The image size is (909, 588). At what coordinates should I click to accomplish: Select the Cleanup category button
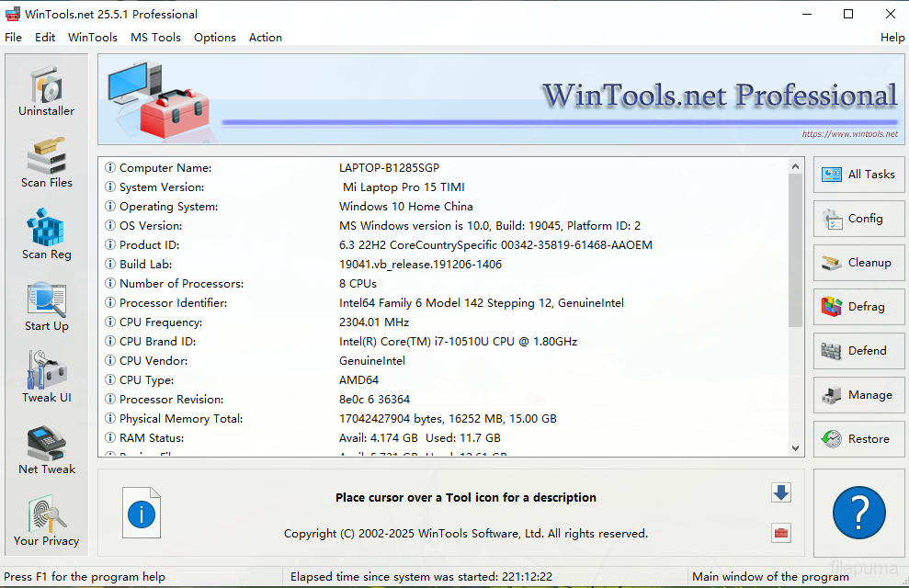(858, 263)
